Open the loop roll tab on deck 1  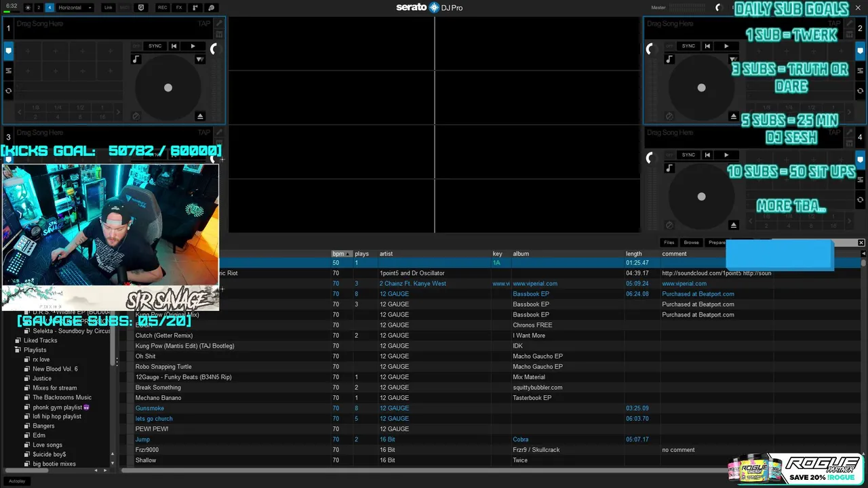[x=9, y=90]
